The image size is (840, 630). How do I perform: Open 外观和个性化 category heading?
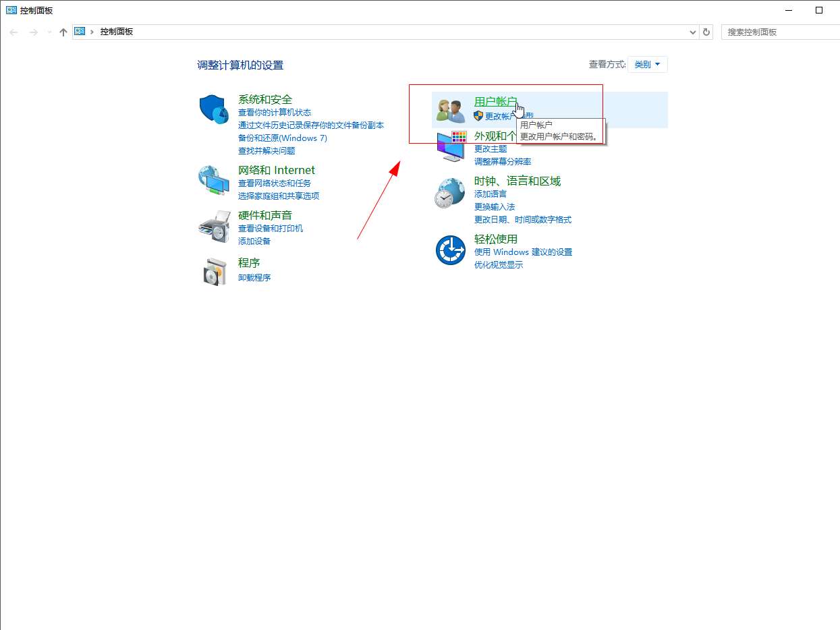pos(495,136)
